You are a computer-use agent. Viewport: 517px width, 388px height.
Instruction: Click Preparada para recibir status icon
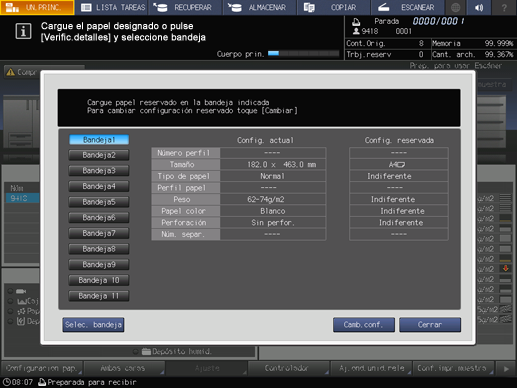[x=42, y=382]
